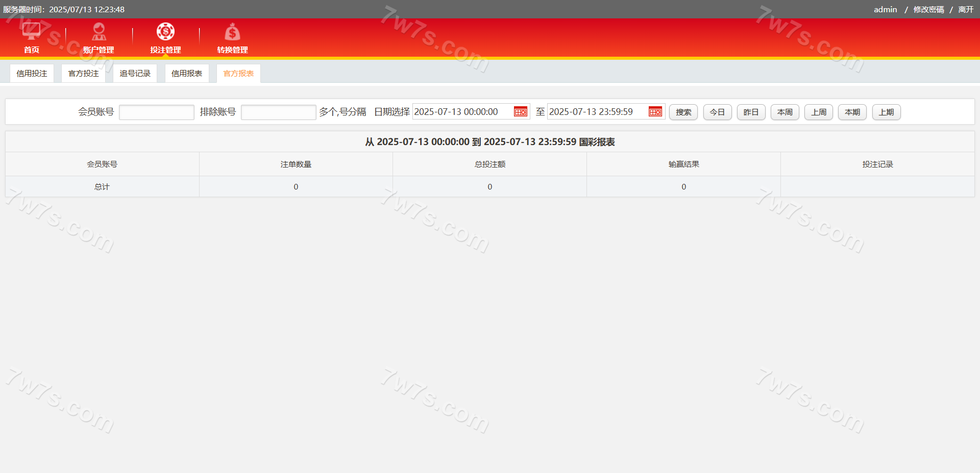Log out via 离开 link
Viewport: 980px width, 473px height.
(x=966, y=10)
